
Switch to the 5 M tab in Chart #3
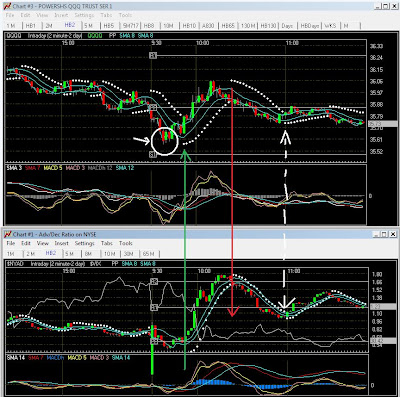pyautogui.click(x=89, y=26)
